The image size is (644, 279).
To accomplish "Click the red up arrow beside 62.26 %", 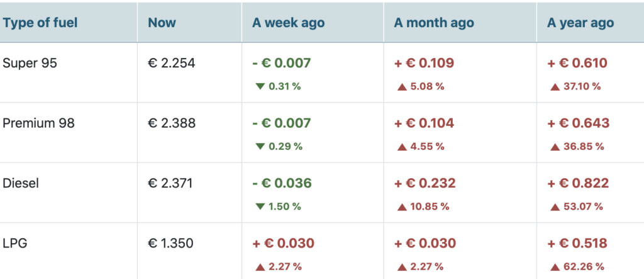I will (x=555, y=266).
